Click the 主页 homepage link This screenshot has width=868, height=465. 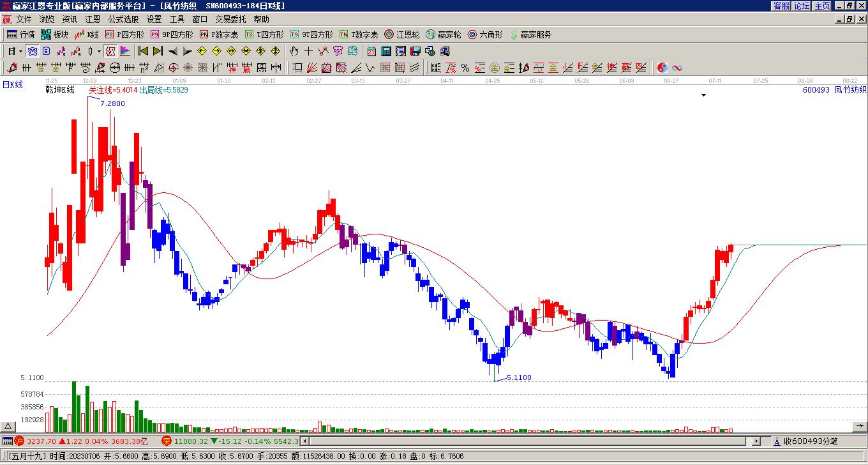click(822, 6)
